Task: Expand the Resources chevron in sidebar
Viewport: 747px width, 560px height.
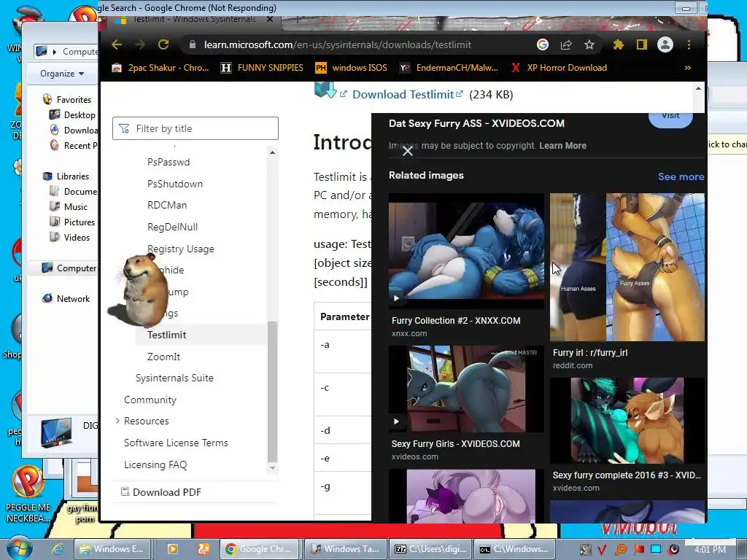Action: point(117,421)
